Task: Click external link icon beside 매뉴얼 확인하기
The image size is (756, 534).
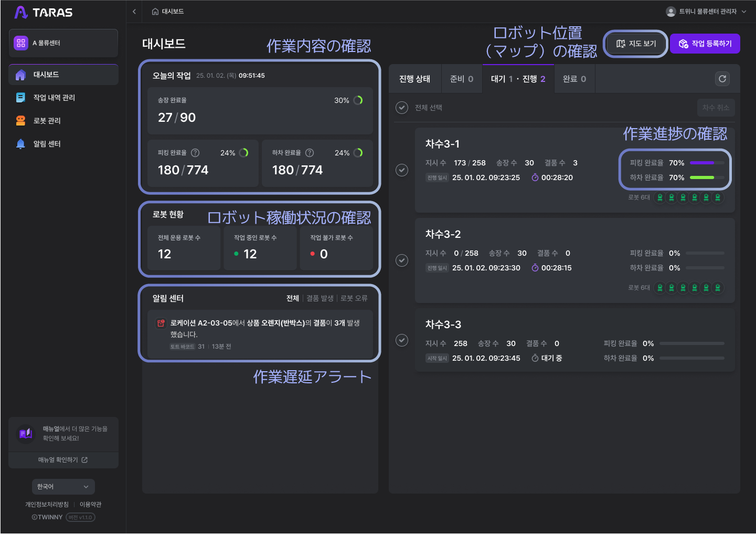Action: pyautogui.click(x=84, y=460)
